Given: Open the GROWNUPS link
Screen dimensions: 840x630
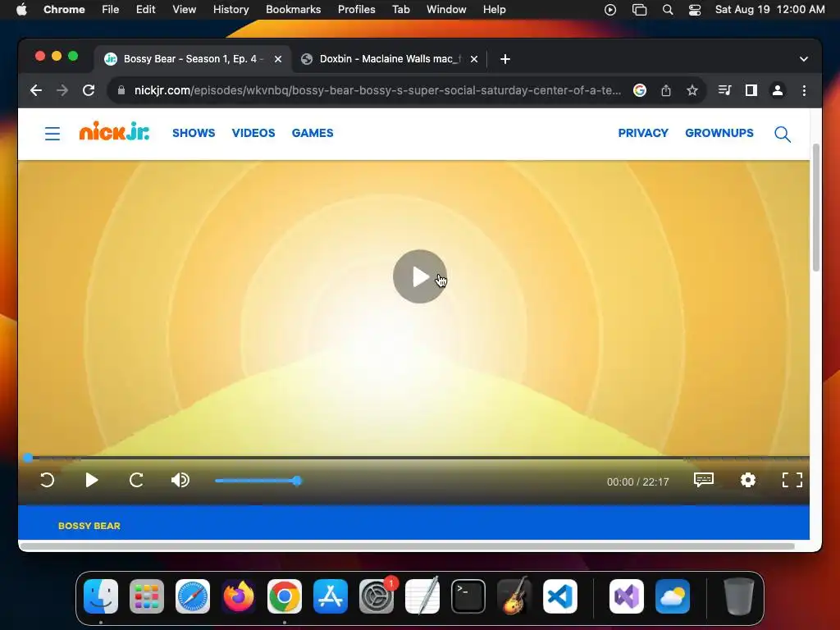Looking at the screenshot, I should (x=719, y=133).
